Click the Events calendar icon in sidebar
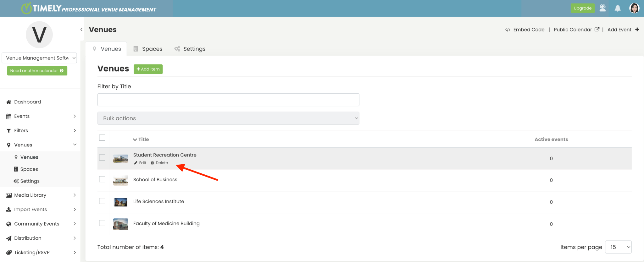644x262 pixels. pos(8,117)
